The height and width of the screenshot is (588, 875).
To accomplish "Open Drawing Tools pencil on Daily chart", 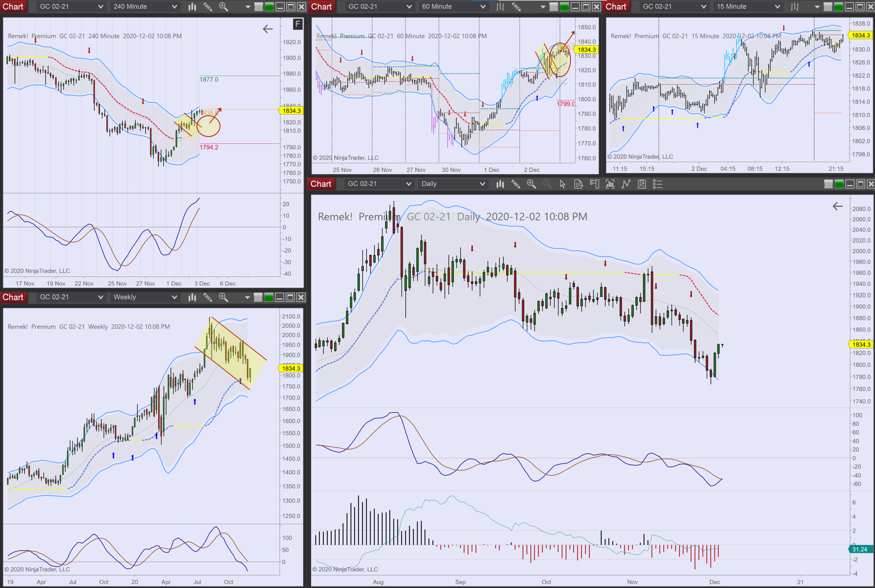I will (516, 184).
